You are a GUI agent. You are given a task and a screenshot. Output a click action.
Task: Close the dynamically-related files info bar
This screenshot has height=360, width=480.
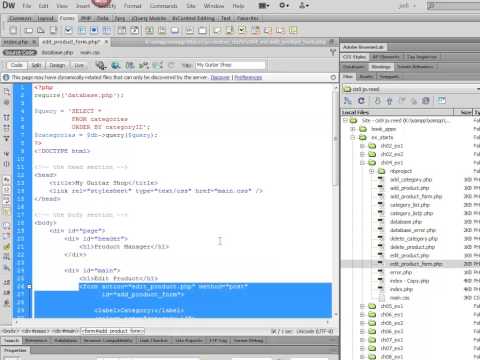click(333, 77)
